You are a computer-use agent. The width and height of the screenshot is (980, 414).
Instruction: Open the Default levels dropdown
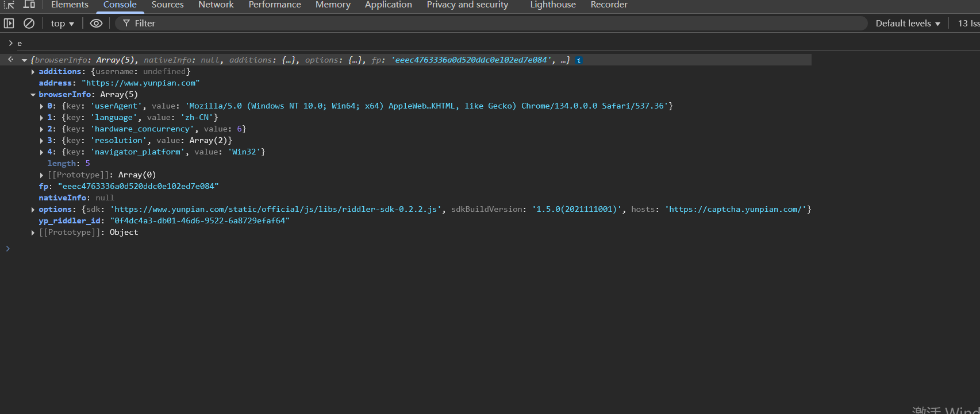908,24
